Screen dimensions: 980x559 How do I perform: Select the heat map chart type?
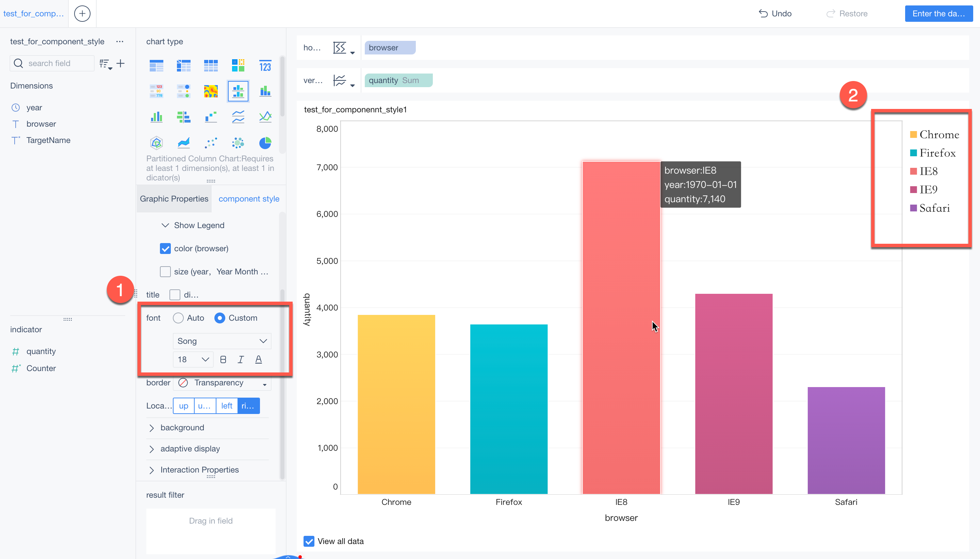[x=211, y=91]
